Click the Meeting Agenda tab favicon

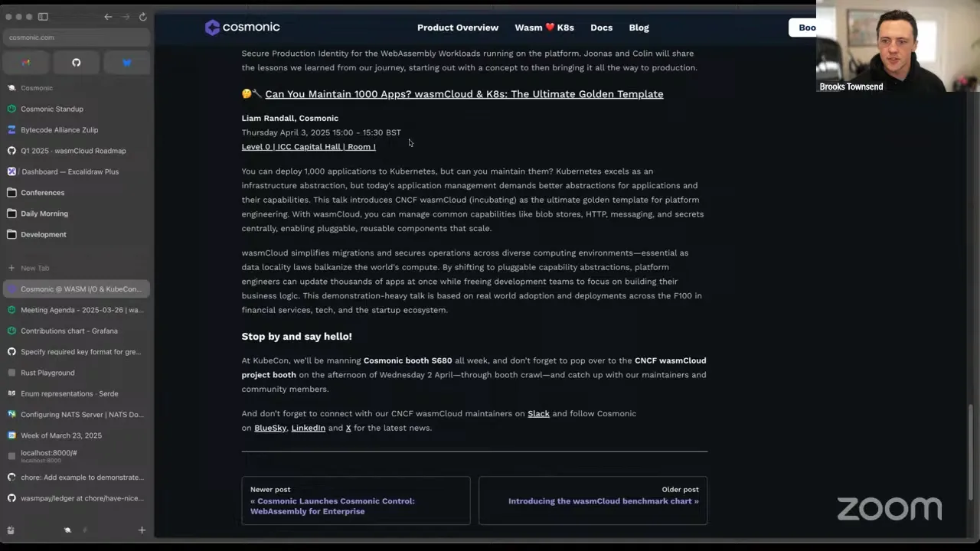(x=11, y=310)
